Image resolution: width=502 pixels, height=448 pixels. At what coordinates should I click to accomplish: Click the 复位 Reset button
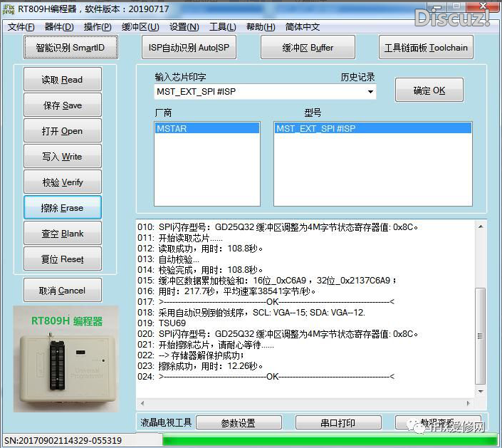(x=63, y=259)
